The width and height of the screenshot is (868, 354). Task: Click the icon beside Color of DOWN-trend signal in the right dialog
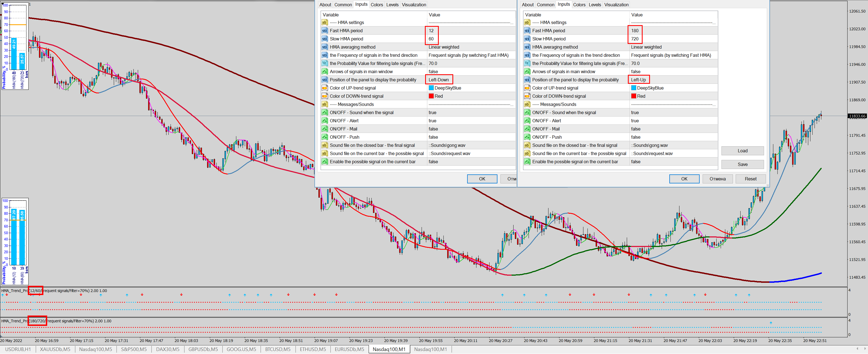527,96
